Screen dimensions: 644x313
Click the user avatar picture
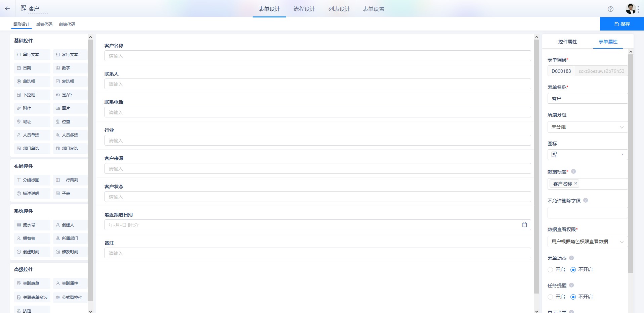(x=631, y=9)
